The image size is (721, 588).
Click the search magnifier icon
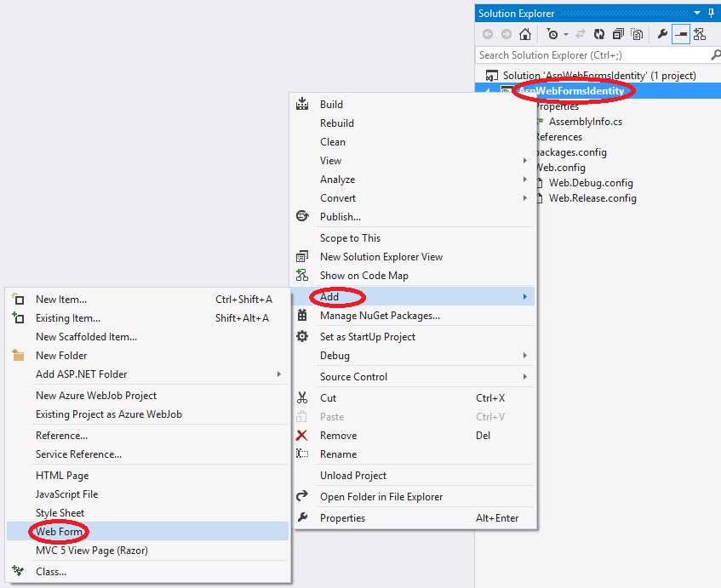pos(716,55)
